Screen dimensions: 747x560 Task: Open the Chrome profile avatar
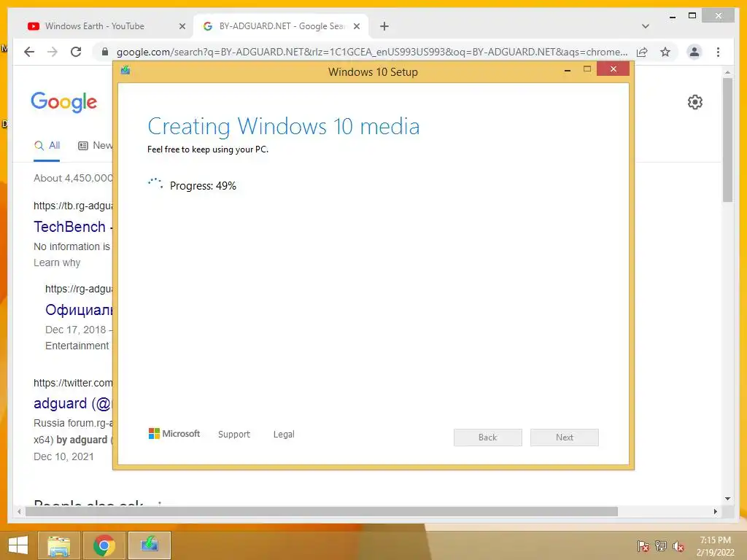point(694,52)
